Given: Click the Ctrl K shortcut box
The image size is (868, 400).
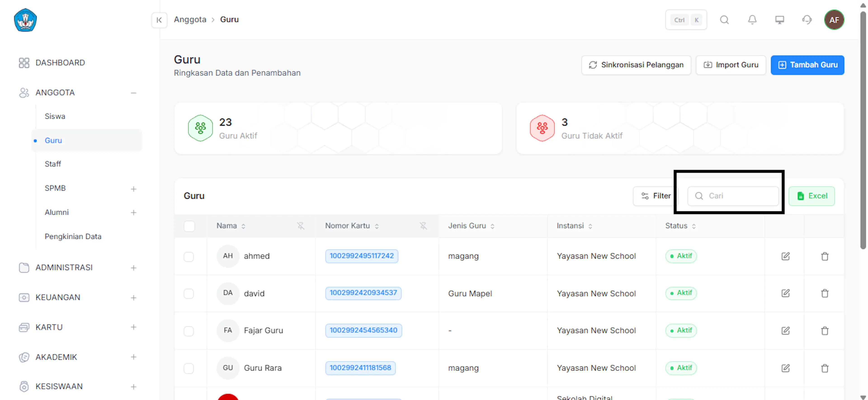Looking at the screenshot, I should [686, 20].
